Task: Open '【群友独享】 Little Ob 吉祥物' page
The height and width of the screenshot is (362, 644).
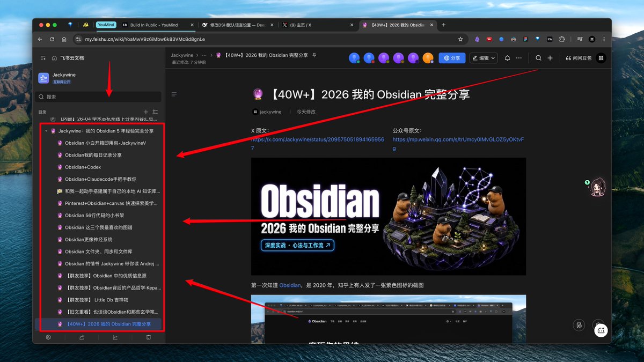Action: tap(97, 300)
